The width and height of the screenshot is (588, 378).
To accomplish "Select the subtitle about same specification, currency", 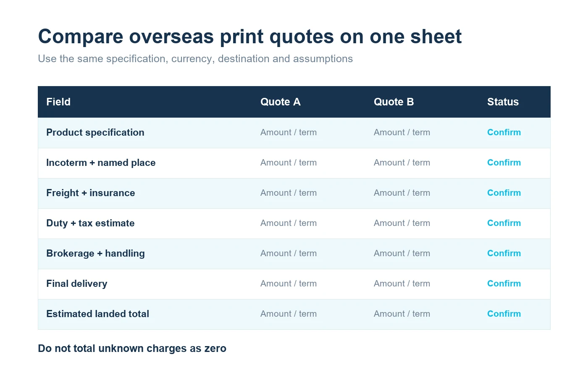I will [195, 59].
